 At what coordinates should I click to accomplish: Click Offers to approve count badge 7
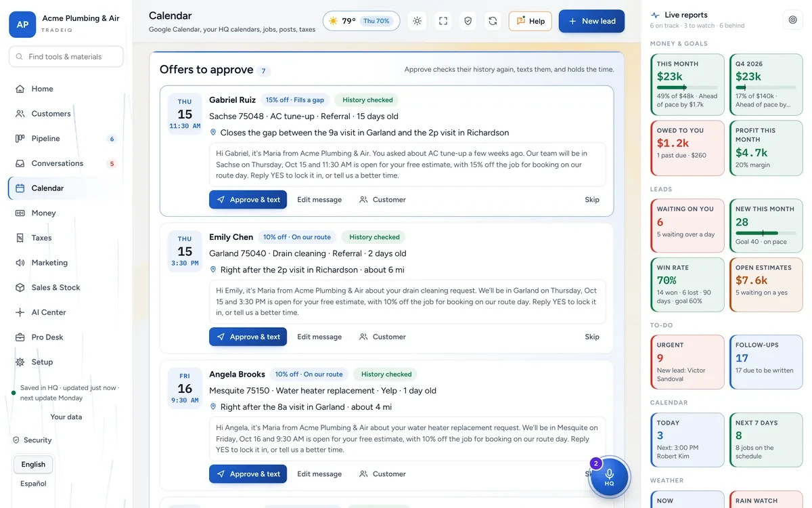265,71
